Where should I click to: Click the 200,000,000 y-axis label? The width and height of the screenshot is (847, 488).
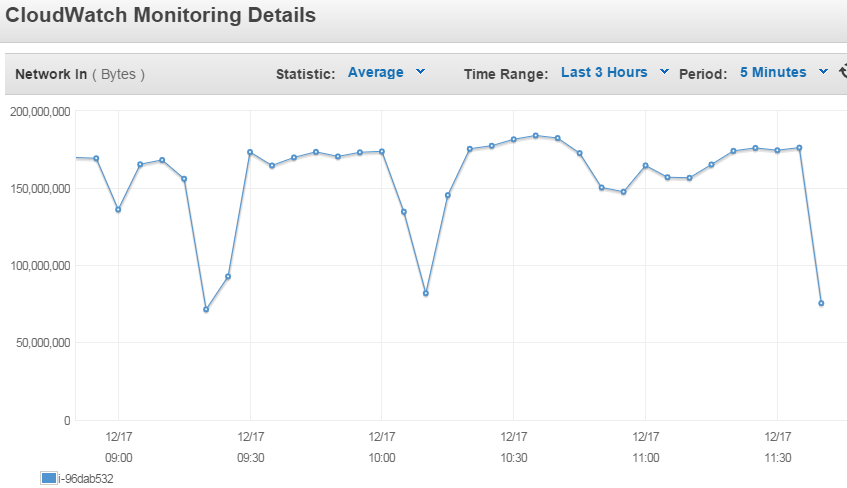[40, 112]
